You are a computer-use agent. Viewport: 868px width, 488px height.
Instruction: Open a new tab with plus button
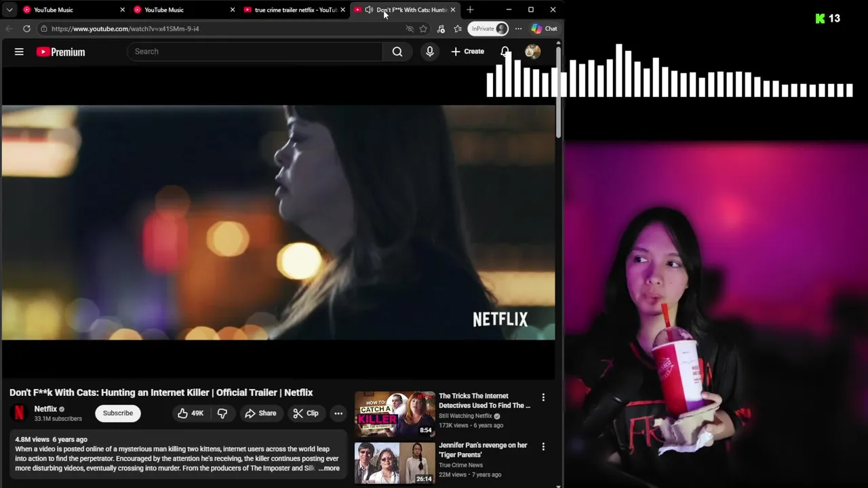coord(470,9)
